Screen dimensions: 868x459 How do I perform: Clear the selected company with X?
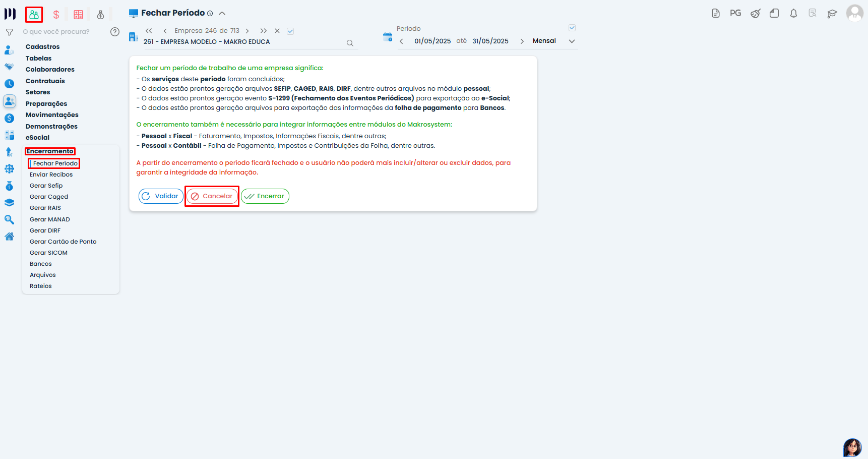coord(277,31)
